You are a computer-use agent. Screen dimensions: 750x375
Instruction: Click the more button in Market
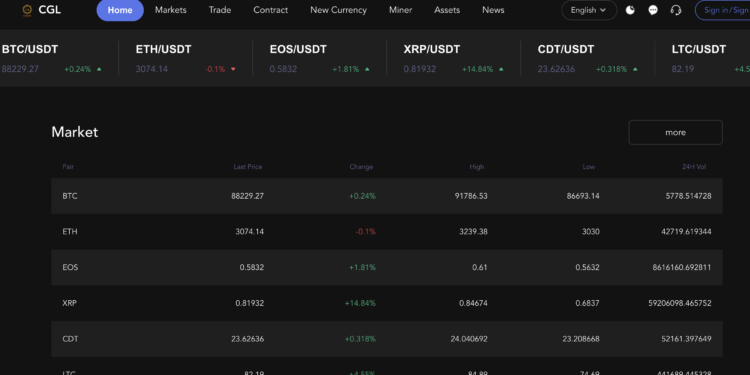675,132
